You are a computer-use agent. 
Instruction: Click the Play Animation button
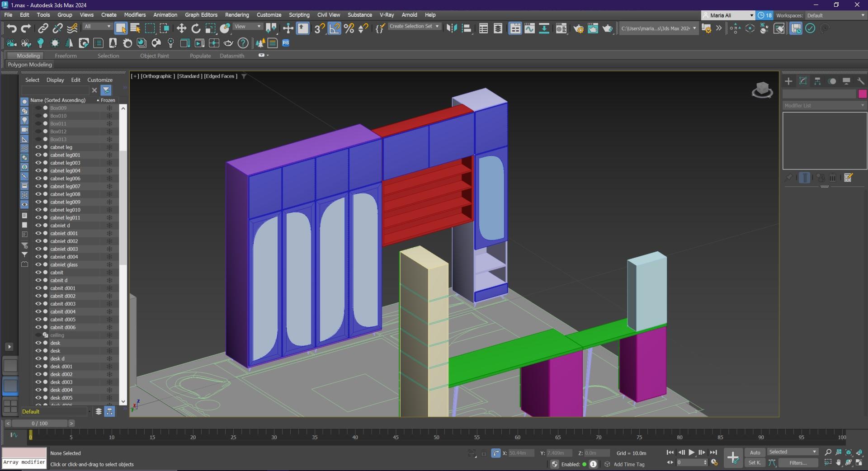(691, 452)
